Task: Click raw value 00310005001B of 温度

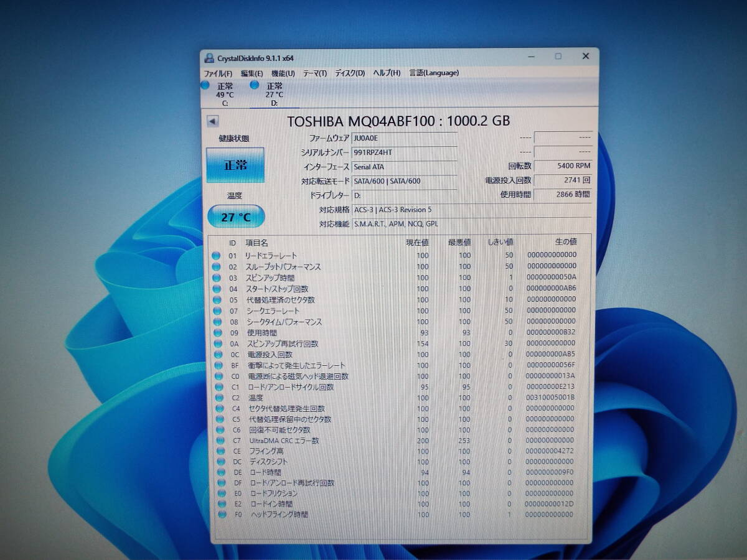Action: coord(550,397)
